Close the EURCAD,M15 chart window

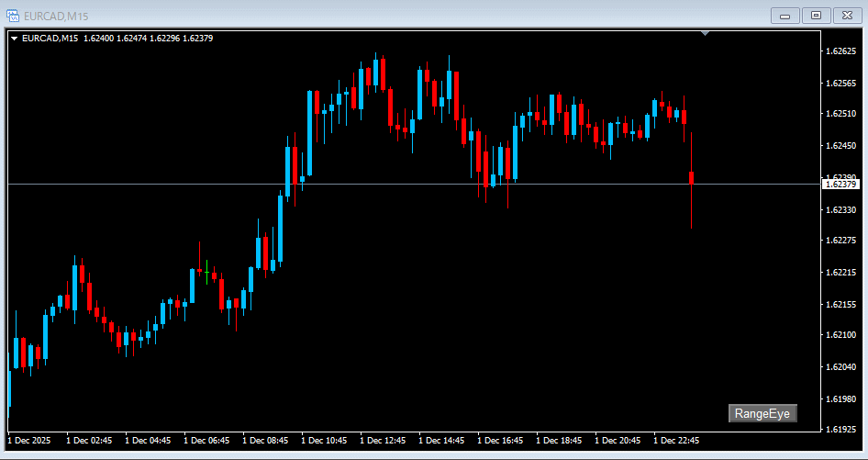click(845, 15)
